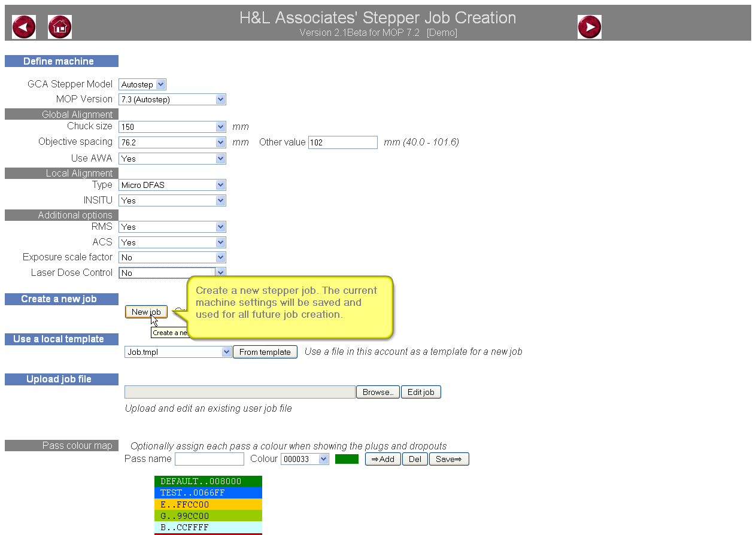Click the Create a new job header
The image size is (756, 535).
[x=62, y=299]
